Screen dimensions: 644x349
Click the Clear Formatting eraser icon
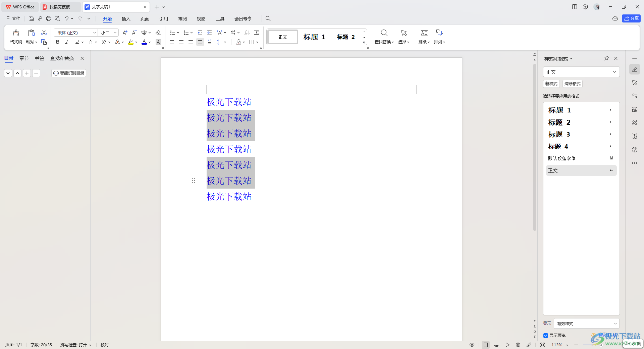pos(158,33)
